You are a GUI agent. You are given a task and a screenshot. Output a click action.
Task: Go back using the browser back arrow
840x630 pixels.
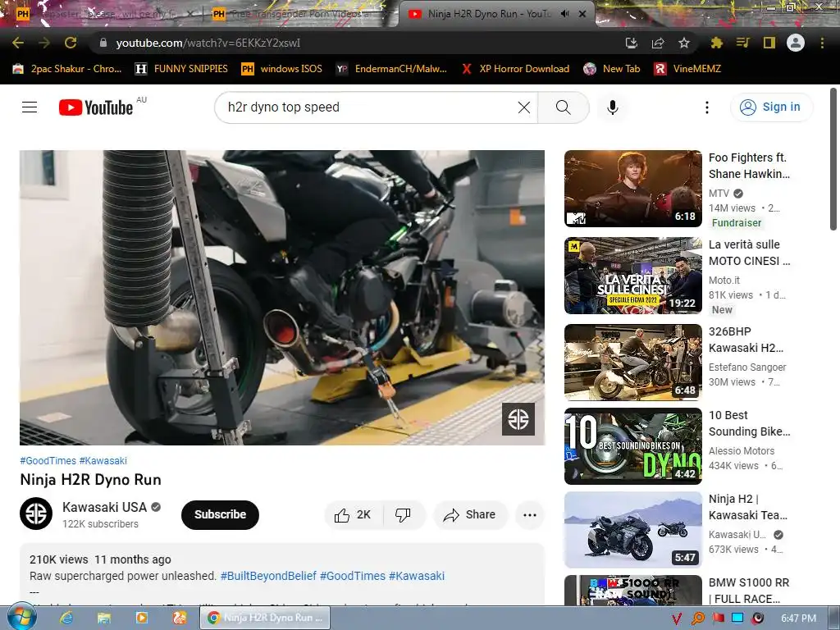(18, 43)
